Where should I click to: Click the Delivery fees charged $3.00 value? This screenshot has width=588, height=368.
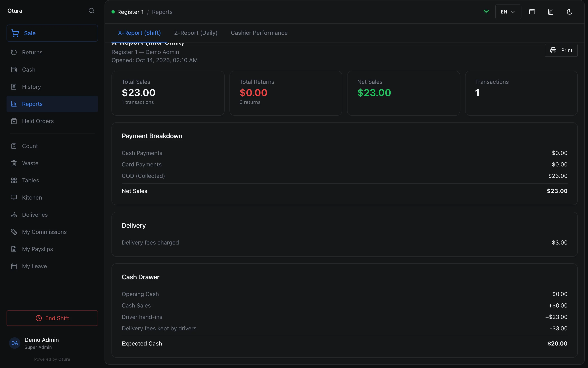tap(560, 243)
